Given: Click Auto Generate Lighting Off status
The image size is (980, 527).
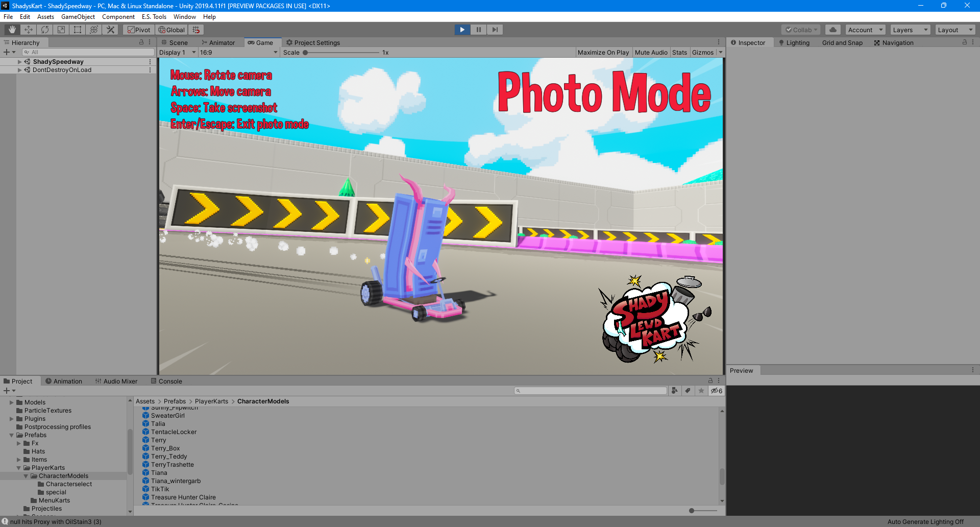Looking at the screenshot, I should click(925, 521).
